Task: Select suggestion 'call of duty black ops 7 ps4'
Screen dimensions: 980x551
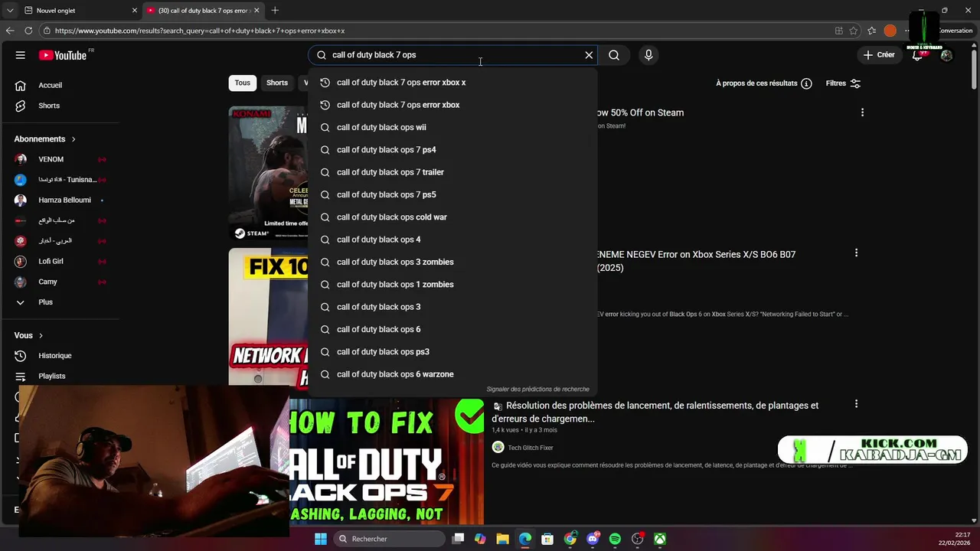Action: (452, 150)
